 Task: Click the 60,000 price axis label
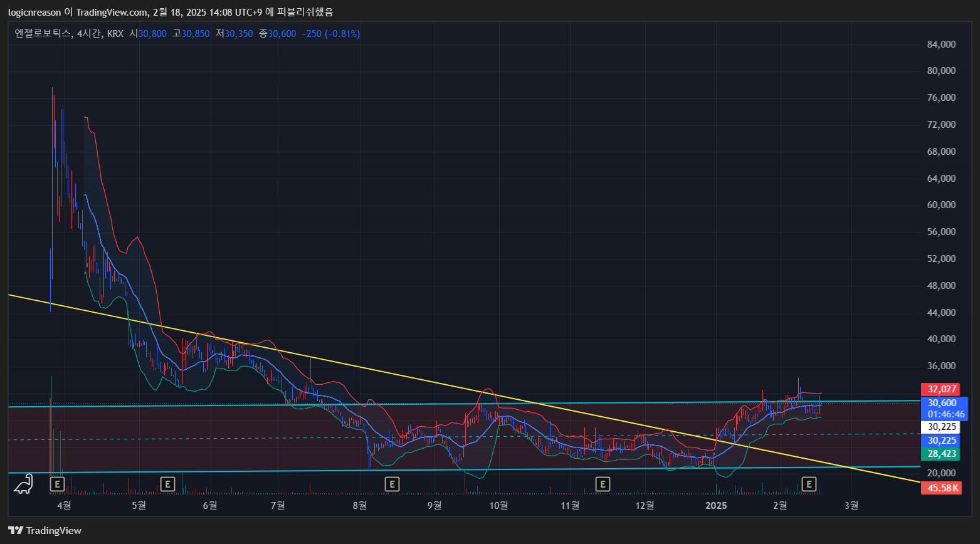941,205
